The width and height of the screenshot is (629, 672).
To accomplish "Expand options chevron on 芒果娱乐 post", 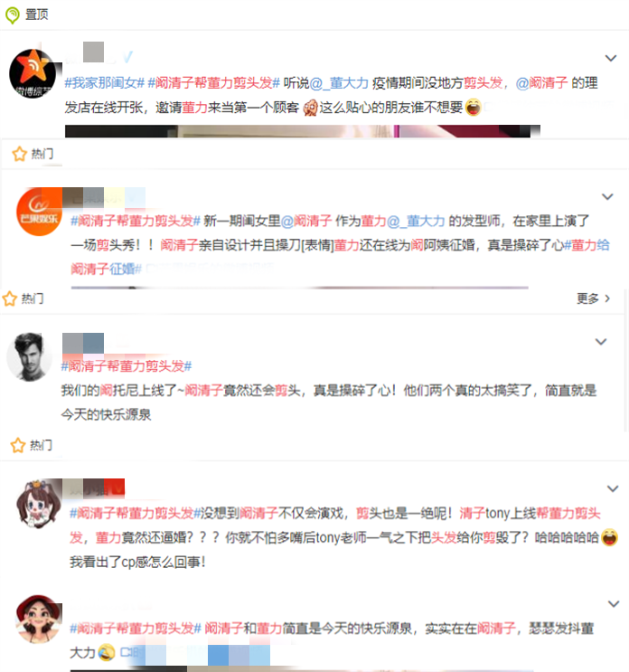I will click(x=607, y=196).
